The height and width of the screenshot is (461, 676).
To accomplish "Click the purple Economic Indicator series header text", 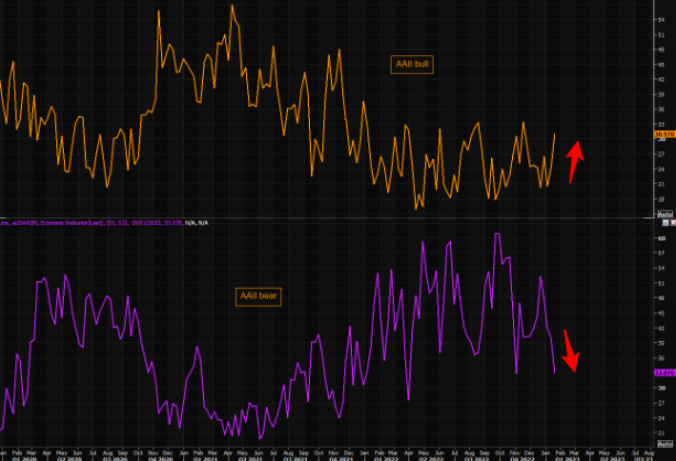I will [x=91, y=223].
